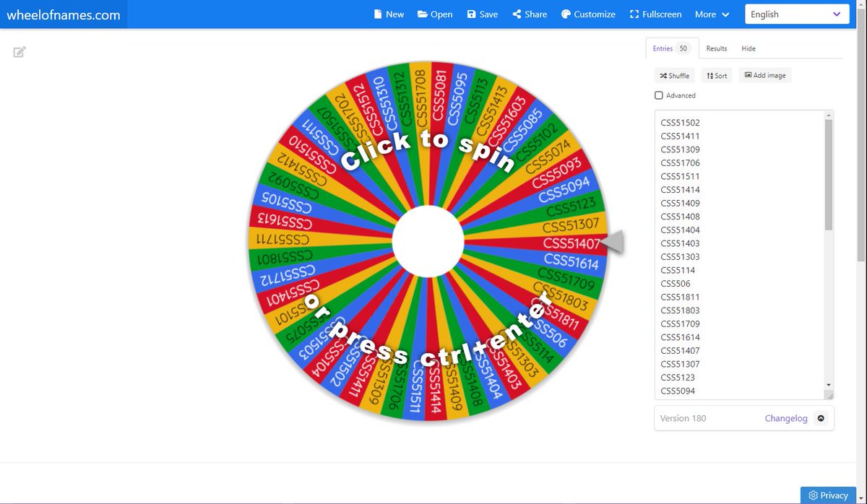867x504 pixels.
Task: Click entry CSS5094 in the list
Action: click(x=678, y=391)
